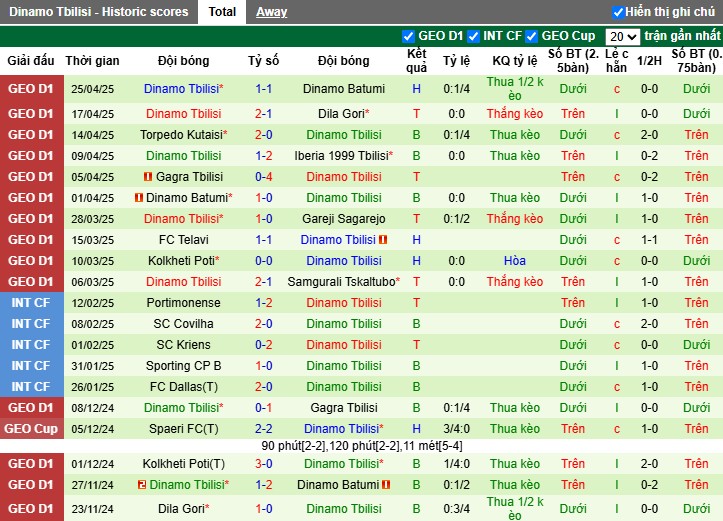Click Dila Gori on 23/11/24 row
The height and width of the screenshot is (521, 723).
tap(184, 509)
